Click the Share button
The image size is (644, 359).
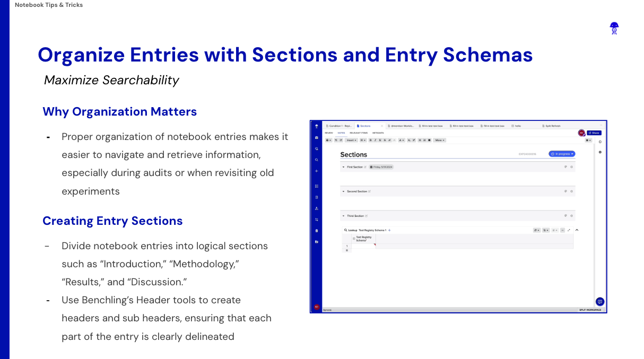[595, 132]
